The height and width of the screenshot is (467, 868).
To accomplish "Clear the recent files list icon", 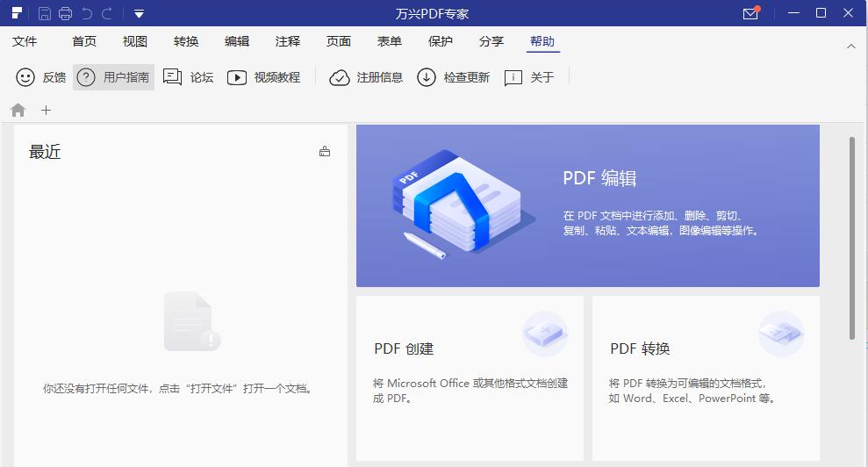I will 325,151.
